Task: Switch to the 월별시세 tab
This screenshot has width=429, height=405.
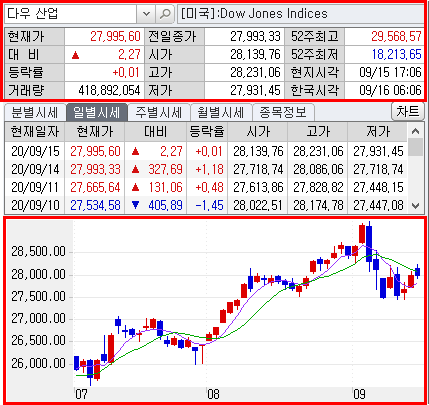Action: pos(221,112)
